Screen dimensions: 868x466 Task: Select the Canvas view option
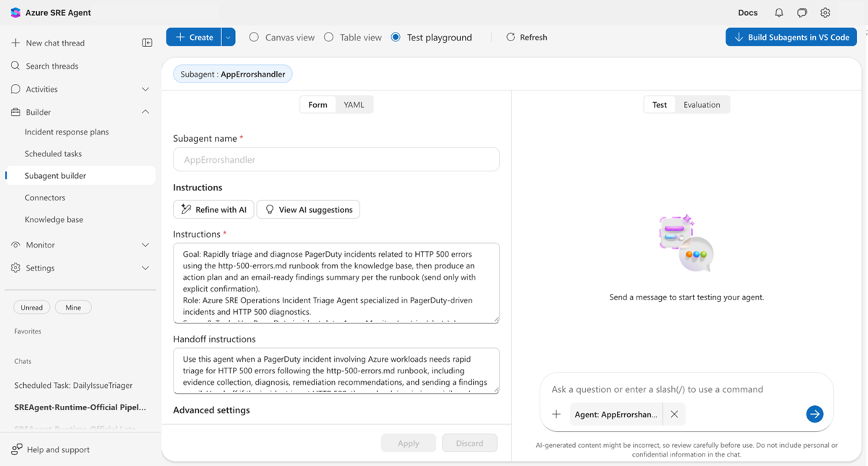253,37
